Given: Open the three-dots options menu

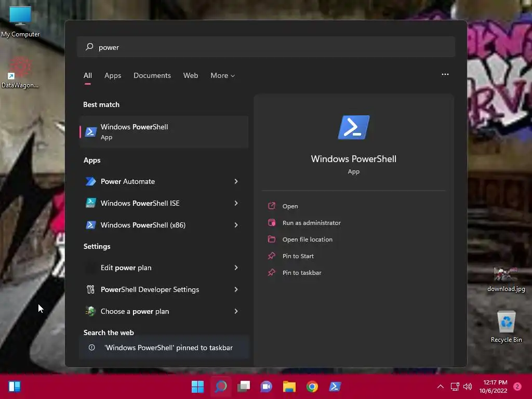Looking at the screenshot, I should coord(445,74).
